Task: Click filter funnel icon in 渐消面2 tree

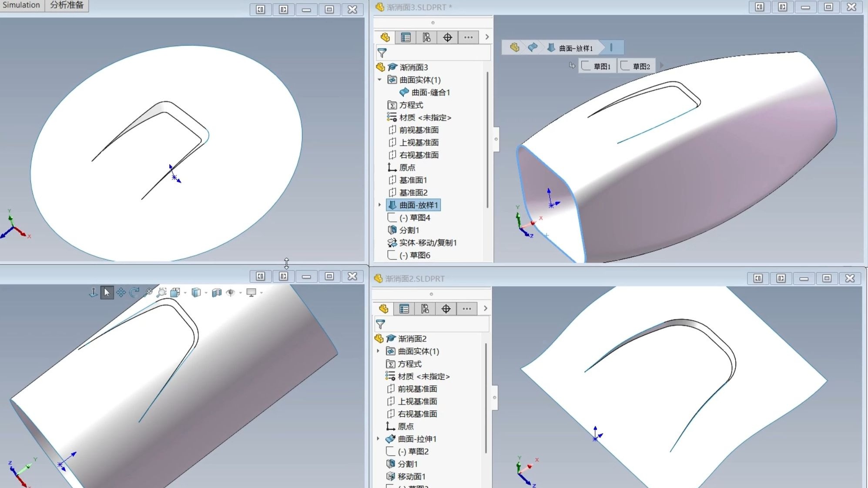Action: 380,324
